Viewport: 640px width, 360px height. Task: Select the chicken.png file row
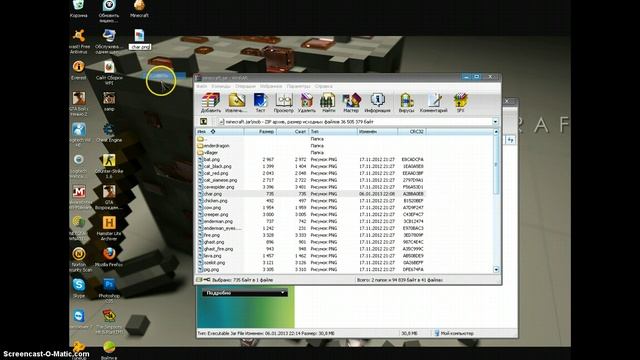310,201
